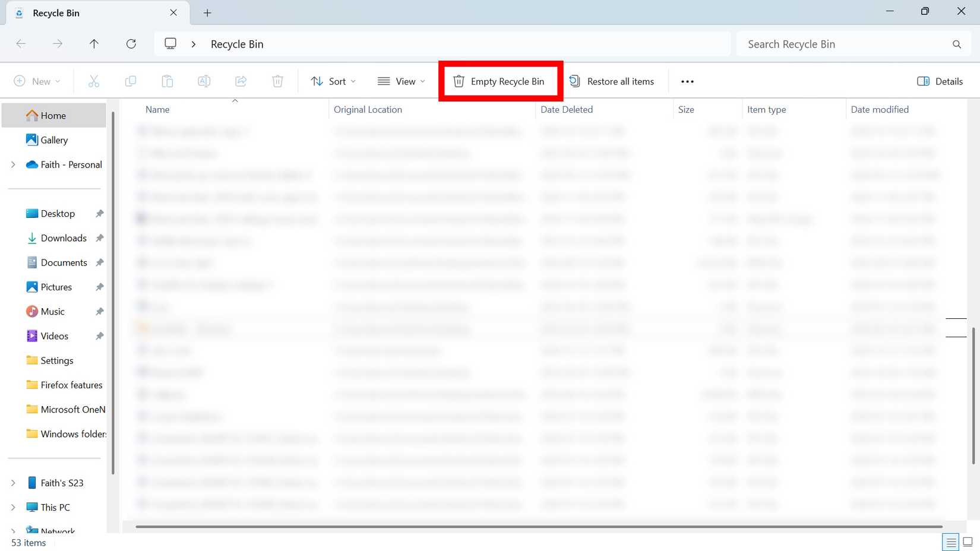
Task: Refresh the Recycle Bin view
Action: (131, 44)
